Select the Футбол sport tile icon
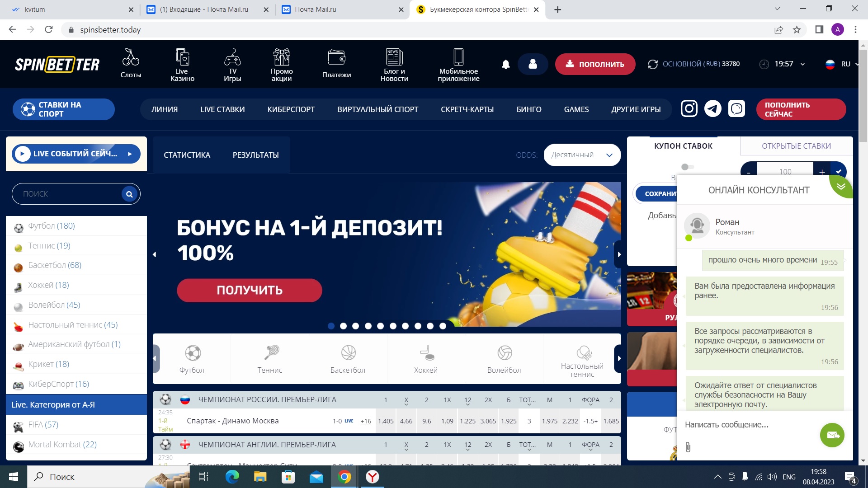Screen dimensions: 868x488 [192, 353]
